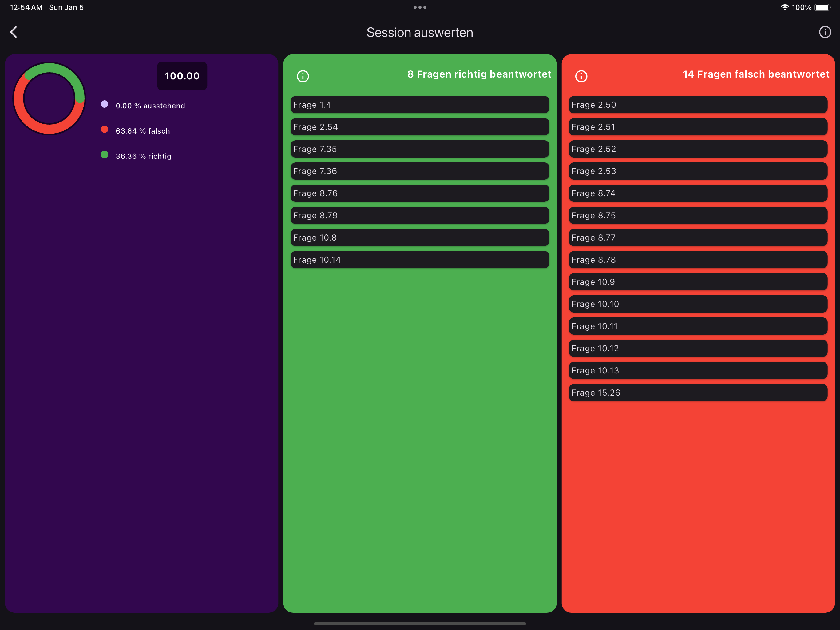
Task: Open Frage 10.11 in wrong list
Action: pos(698,326)
